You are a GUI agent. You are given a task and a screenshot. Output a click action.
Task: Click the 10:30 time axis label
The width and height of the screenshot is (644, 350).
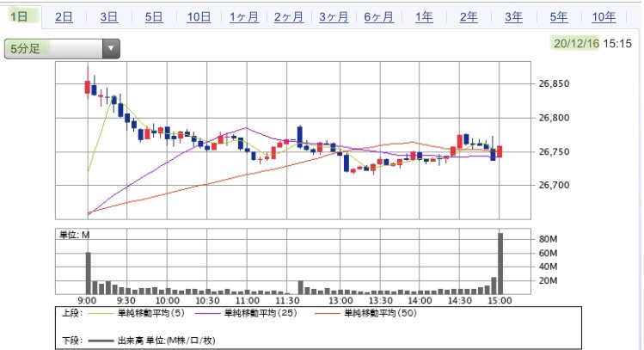click(x=207, y=301)
